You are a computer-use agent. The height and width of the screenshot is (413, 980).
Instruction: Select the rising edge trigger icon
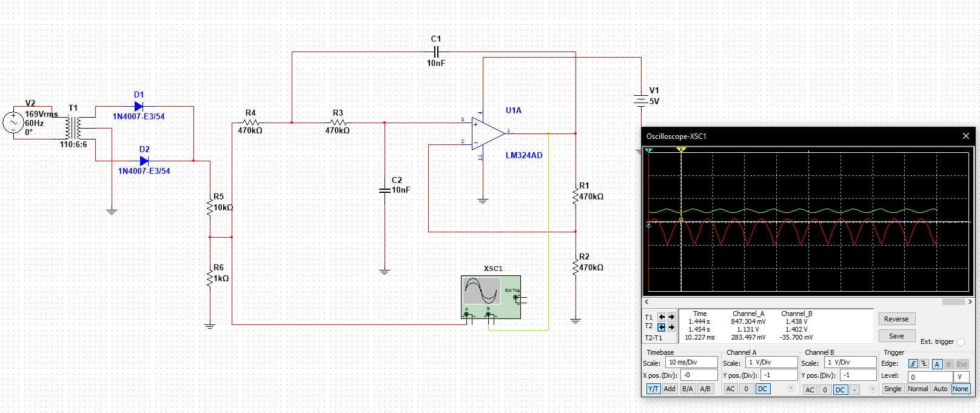pyautogui.click(x=913, y=364)
